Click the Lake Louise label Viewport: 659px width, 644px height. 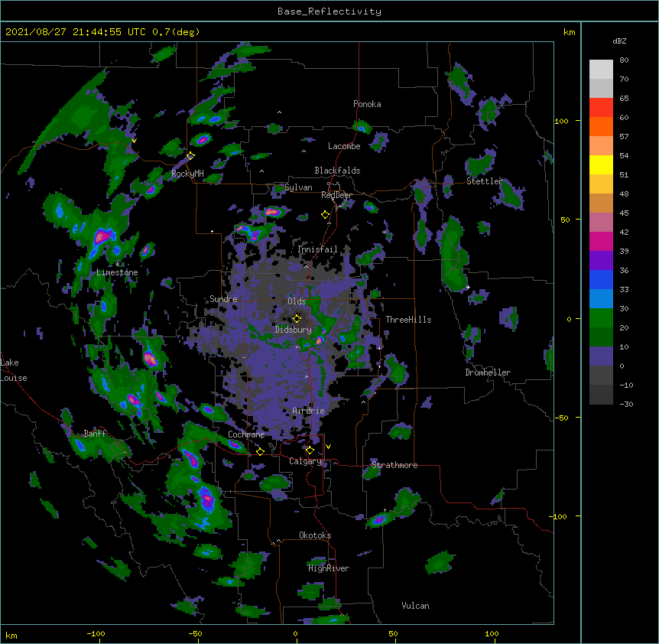14,370
